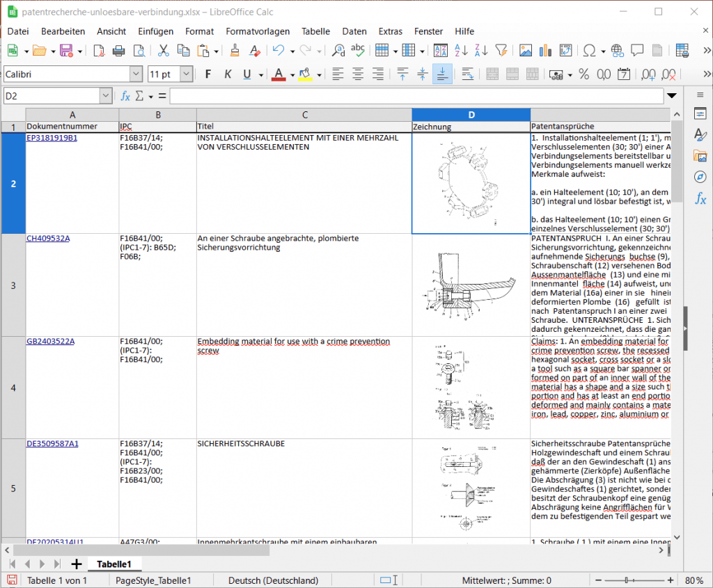The height and width of the screenshot is (588, 713).
Task: Toggle bold formatting (F button)
Action: [x=207, y=74]
